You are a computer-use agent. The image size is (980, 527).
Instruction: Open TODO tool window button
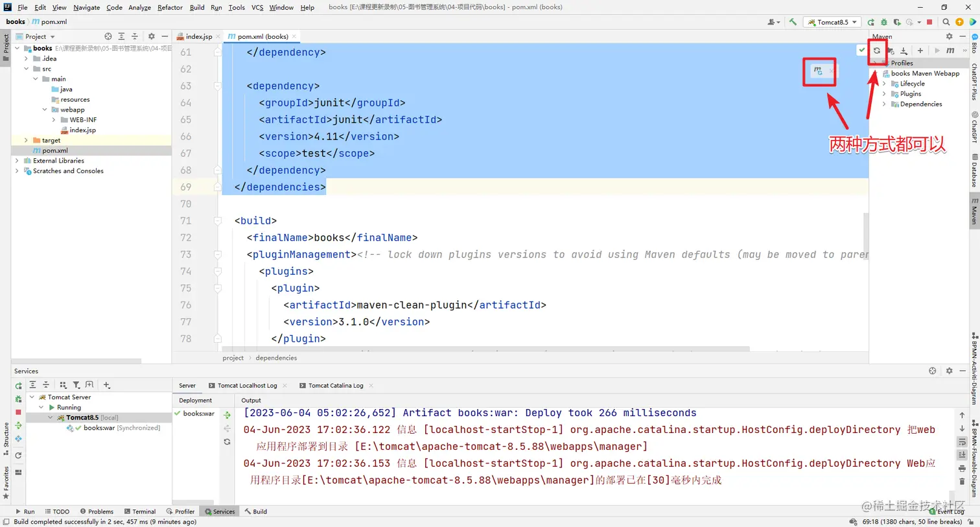57,511
